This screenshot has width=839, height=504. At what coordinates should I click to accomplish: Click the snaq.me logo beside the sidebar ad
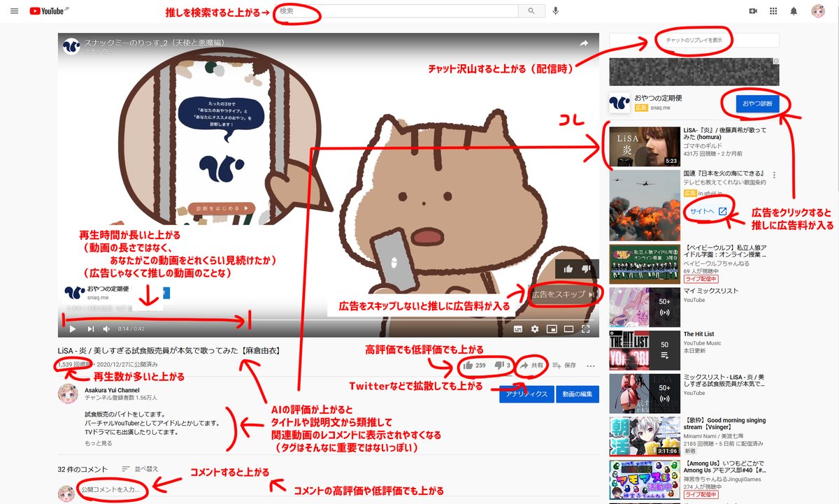point(619,103)
